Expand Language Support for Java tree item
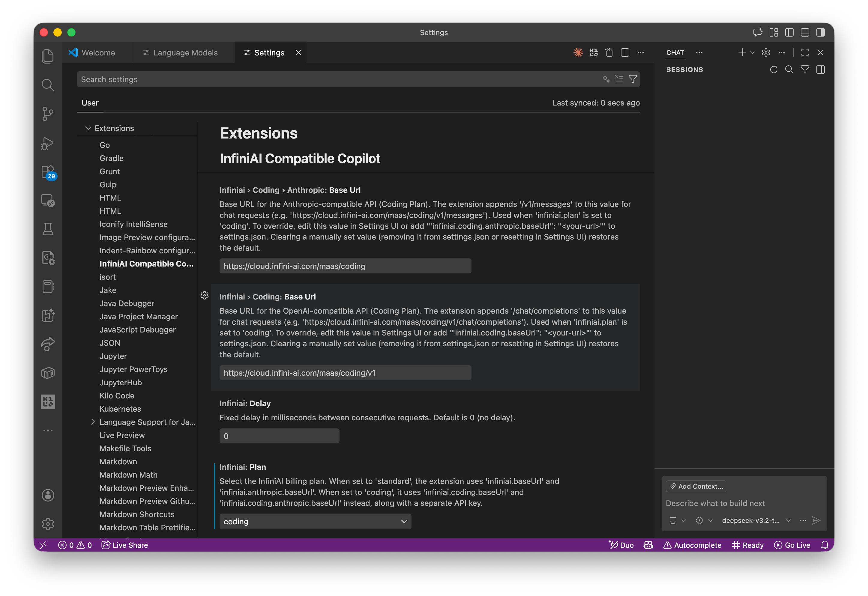Viewport: 868px width, 596px height. coord(93,422)
